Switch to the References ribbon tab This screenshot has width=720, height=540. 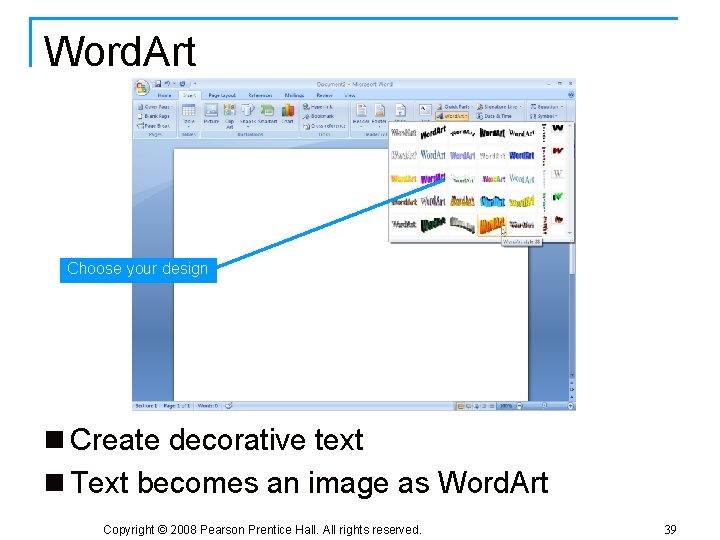point(260,96)
